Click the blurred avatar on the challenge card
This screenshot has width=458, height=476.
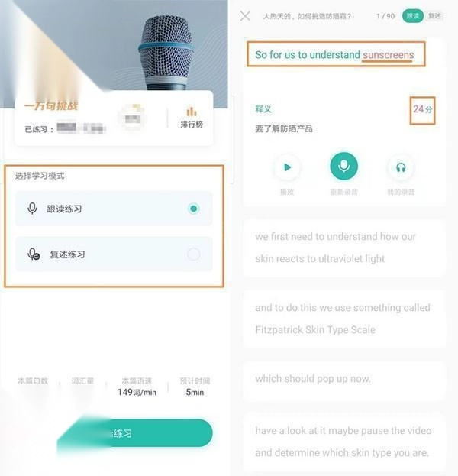133,118
